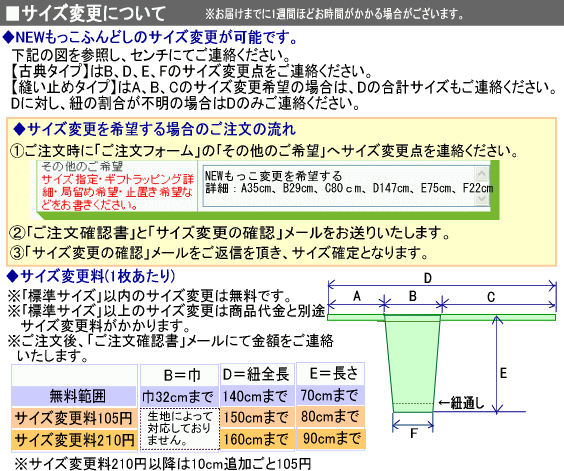Click the diagram label A
The width and height of the screenshot is (564, 471).
click(357, 296)
